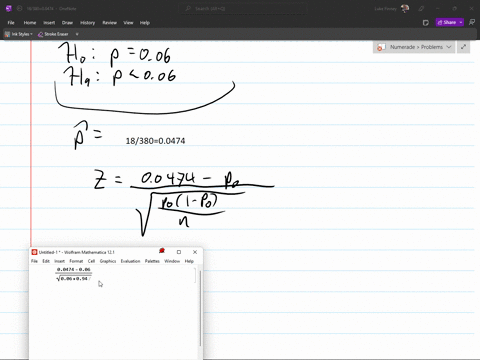Maximize the Mathematica window
Screen dimensions: 480x360
[x=179, y=252]
